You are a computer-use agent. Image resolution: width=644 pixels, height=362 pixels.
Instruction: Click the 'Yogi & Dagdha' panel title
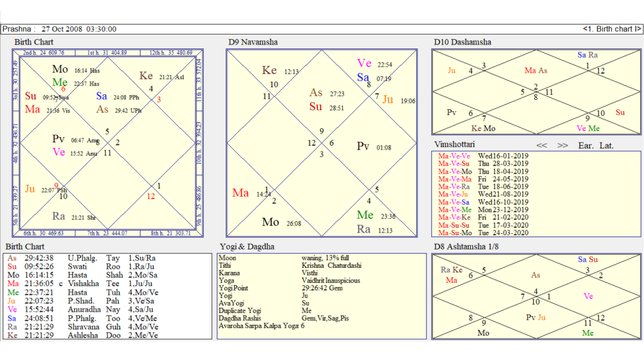(x=247, y=246)
